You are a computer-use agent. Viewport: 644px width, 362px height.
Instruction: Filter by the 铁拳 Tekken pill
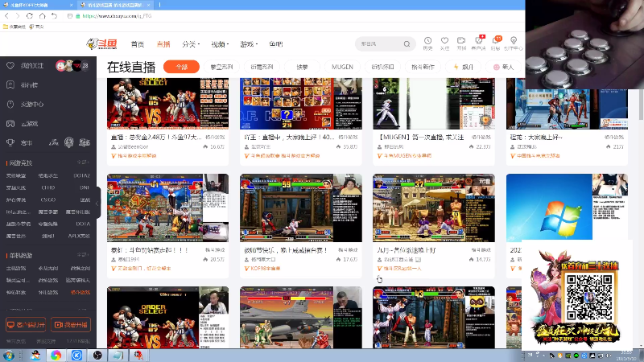(x=303, y=67)
